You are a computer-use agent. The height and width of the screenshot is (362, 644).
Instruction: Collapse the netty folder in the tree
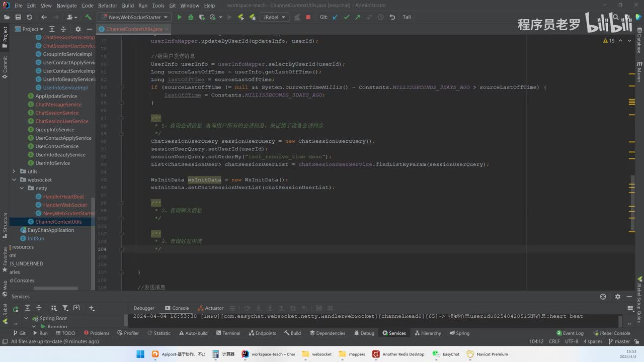pos(22,188)
